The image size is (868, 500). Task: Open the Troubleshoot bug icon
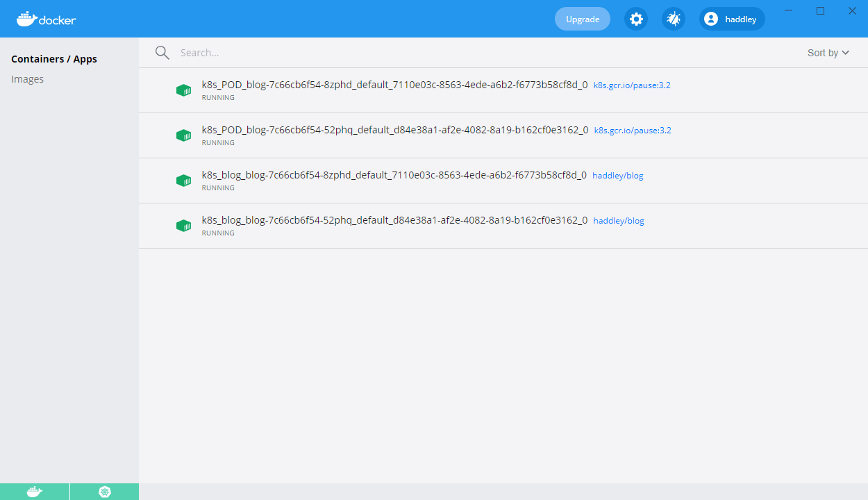click(674, 19)
